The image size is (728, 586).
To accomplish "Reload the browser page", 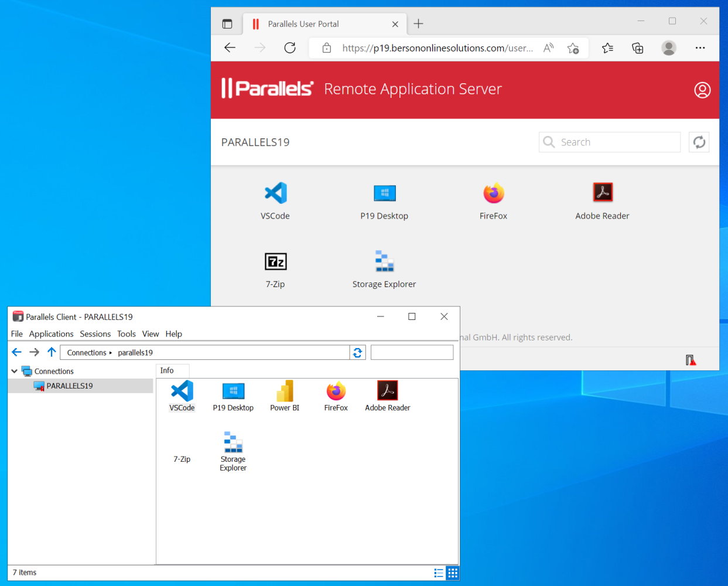I will point(290,48).
